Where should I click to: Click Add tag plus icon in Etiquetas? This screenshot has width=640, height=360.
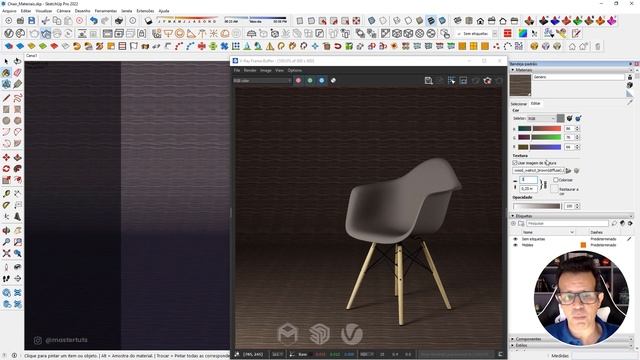514,223
